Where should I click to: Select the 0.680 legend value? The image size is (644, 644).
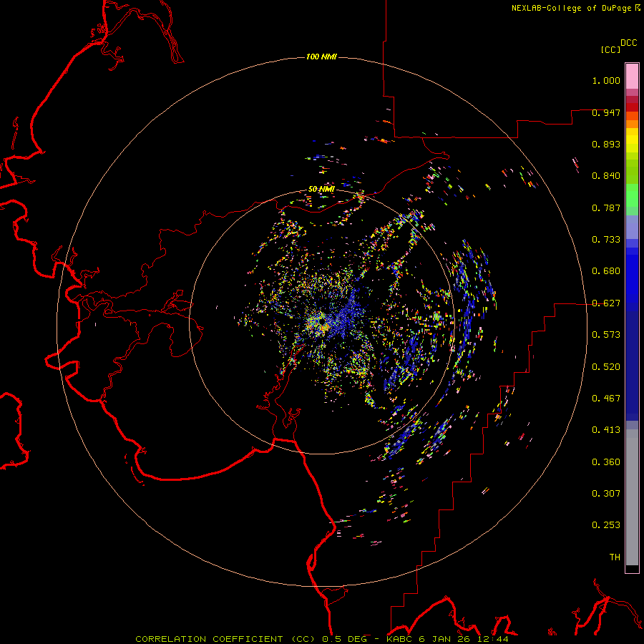(606, 271)
